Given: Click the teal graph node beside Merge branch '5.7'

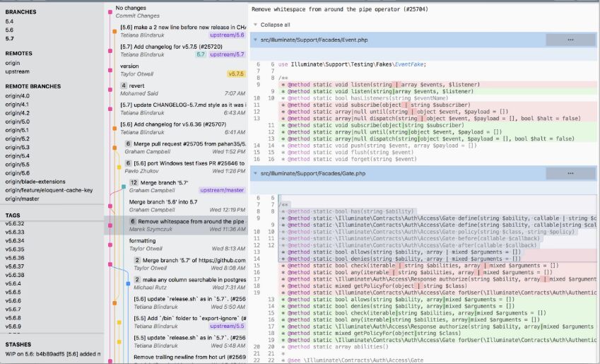Looking at the screenshot, I should (124, 187).
